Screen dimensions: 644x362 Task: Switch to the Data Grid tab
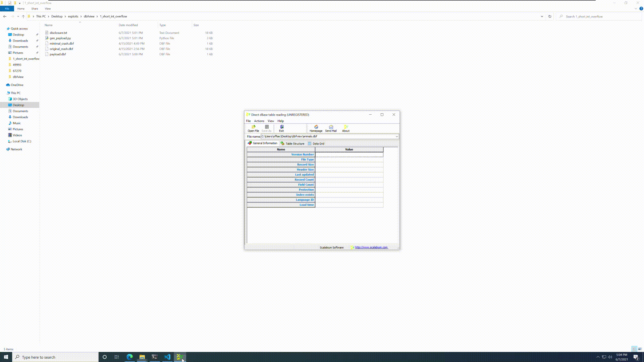pyautogui.click(x=316, y=143)
